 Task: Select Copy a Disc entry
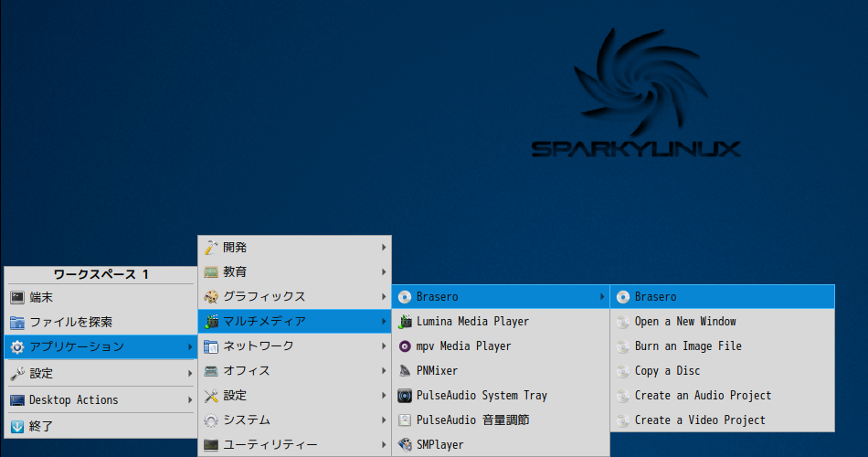point(723,370)
